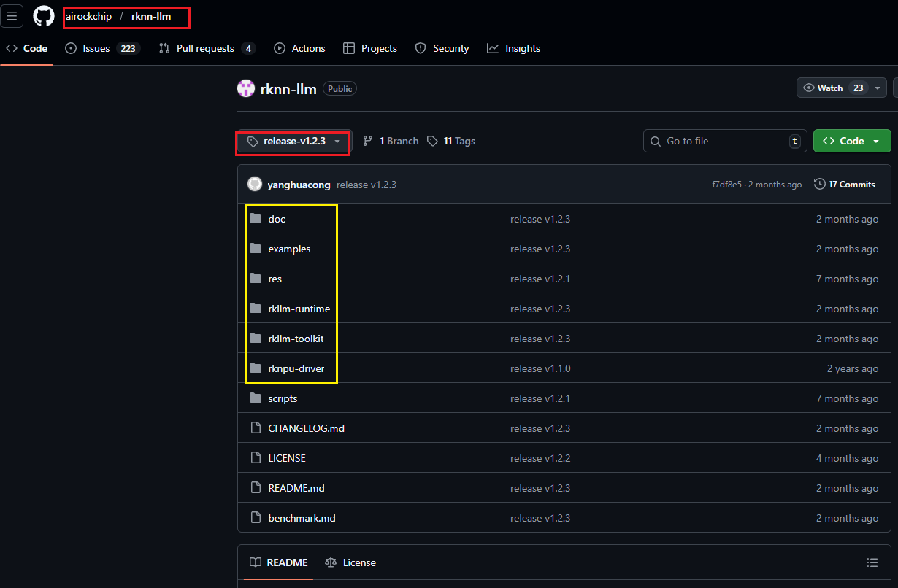Screen dimensions: 898x588
Task: Click the eye icon on Watch button
Action: click(x=809, y=88)
